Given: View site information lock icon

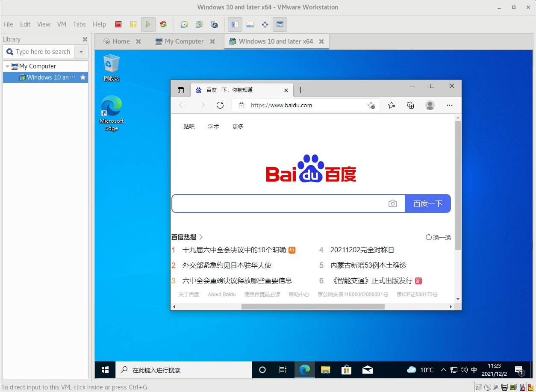Looking at the screenshot, I should pyautogui.click(x=241, y=105).
